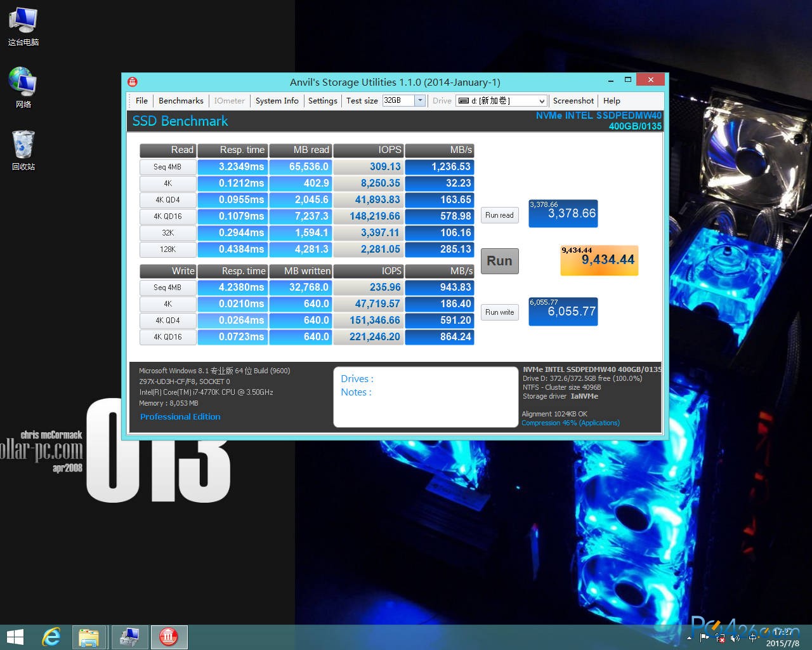Expand the Test size 32GB dropdown
This screenshot has height=650, width=812.
[x=419, y=100]
